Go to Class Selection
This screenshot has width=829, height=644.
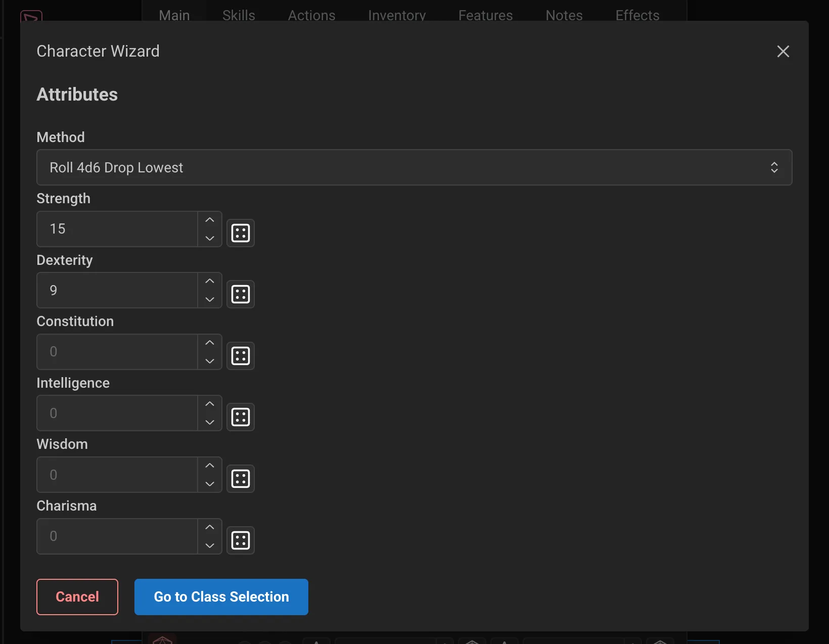pos(221,596)
